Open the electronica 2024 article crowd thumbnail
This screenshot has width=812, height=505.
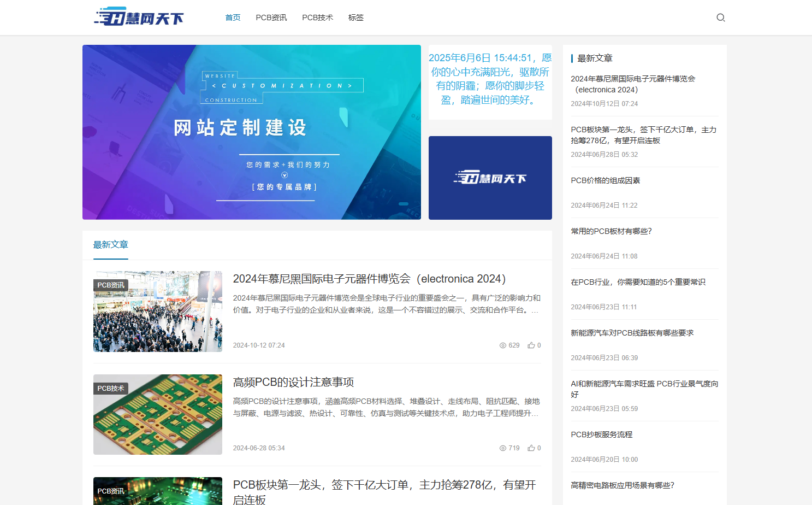click(158, 312)
